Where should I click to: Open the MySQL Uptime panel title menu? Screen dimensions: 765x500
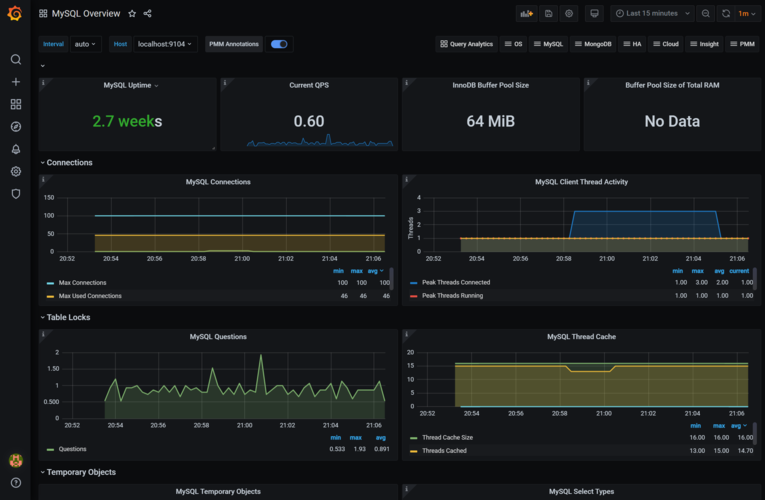click(130, 85)
